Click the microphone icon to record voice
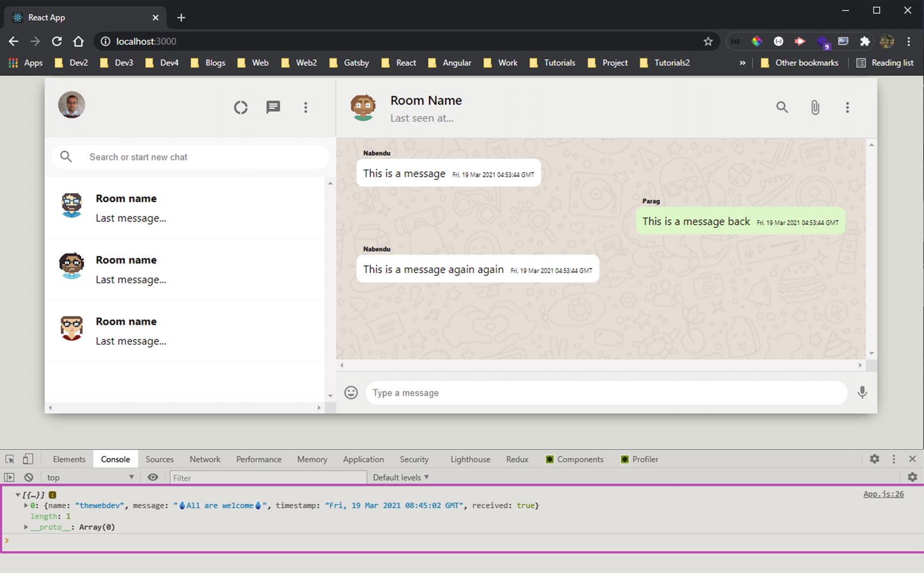 [x=862, y=392]
